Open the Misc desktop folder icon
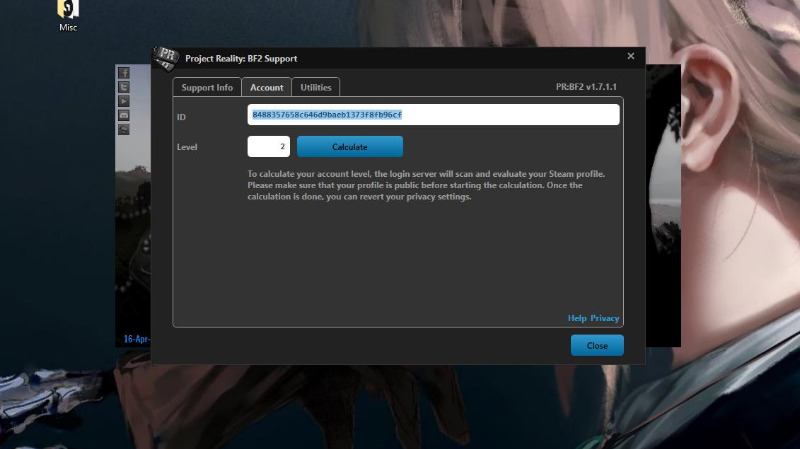800x449 pixels. point(68,15)
